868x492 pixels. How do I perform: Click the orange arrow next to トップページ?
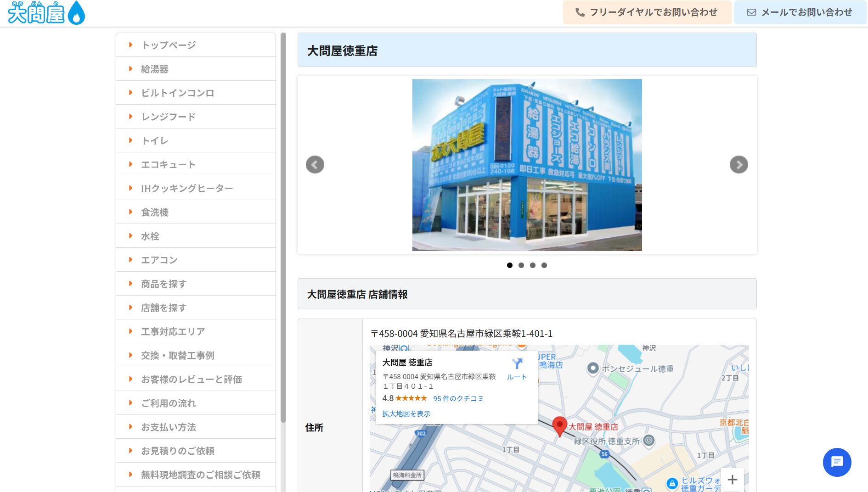coord(131,45)
